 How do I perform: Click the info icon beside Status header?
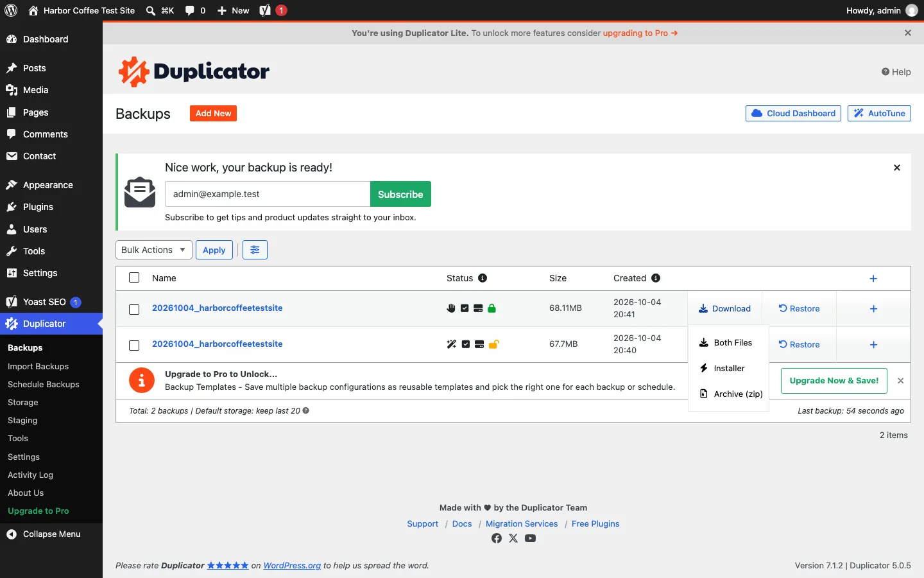pyautogui.click(x=483, y=278)
